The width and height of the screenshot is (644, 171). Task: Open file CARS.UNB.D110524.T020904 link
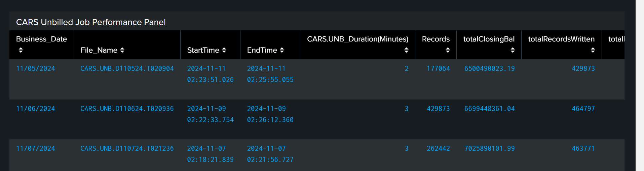(127, 68)
